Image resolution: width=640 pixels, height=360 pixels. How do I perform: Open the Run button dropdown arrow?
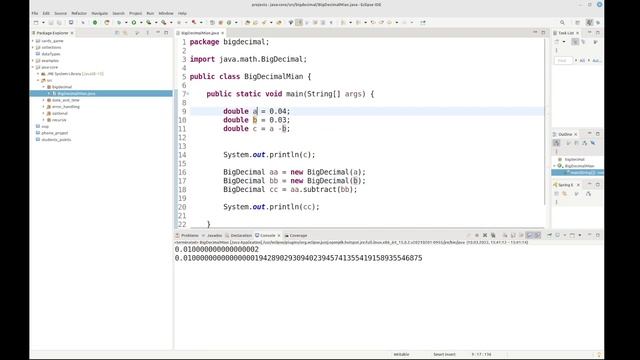(141, 22)
